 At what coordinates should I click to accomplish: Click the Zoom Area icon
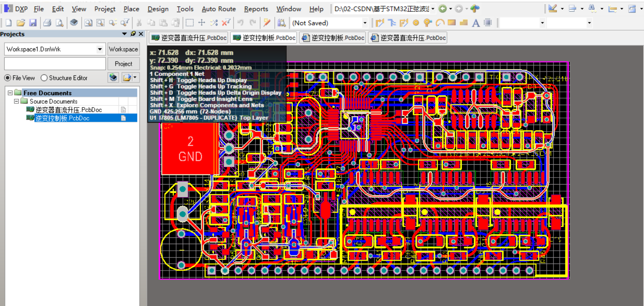coord(101,23)
